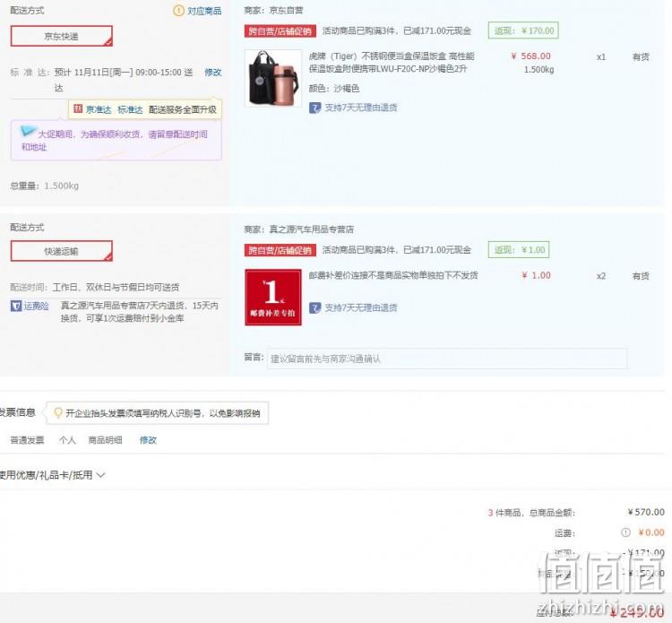Click 跨自营/店铺促销 tag for 真之源 store
This screenshot has height=623, width=672.
tap(280, 250)
